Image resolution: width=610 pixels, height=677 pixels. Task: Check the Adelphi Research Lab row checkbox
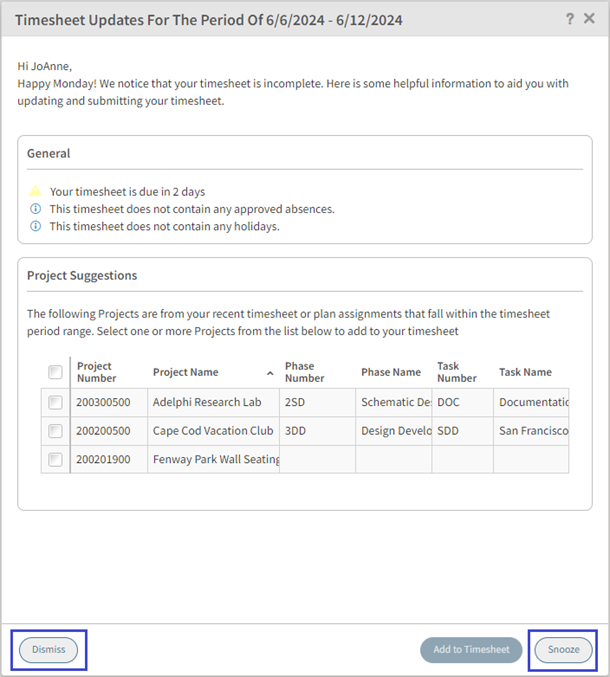point(55,402)
